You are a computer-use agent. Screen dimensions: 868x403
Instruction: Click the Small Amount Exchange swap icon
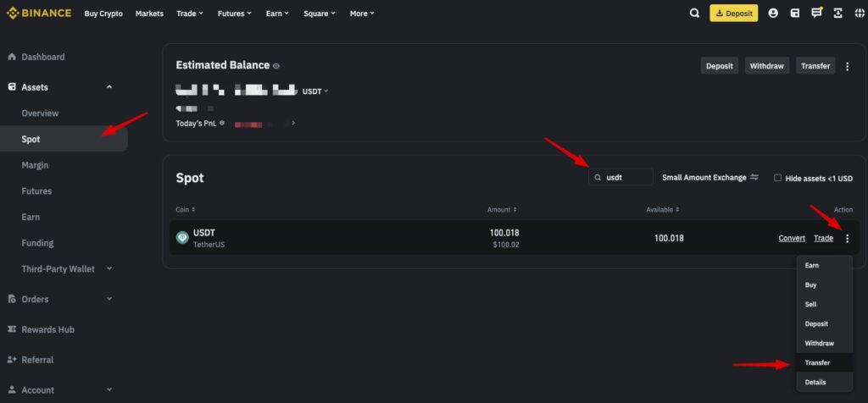754,178
